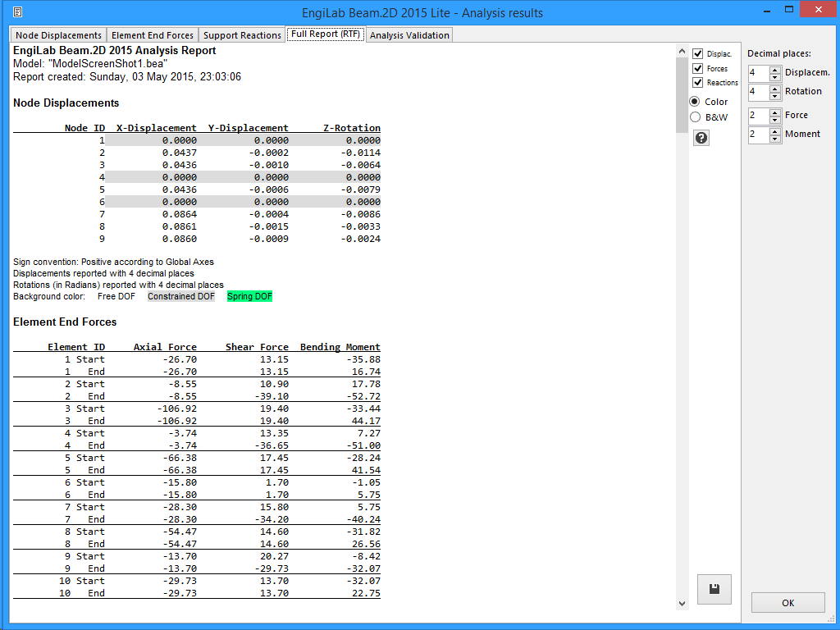
Task: Open the Support Reactions tab
Action: (x=242, y=35)
